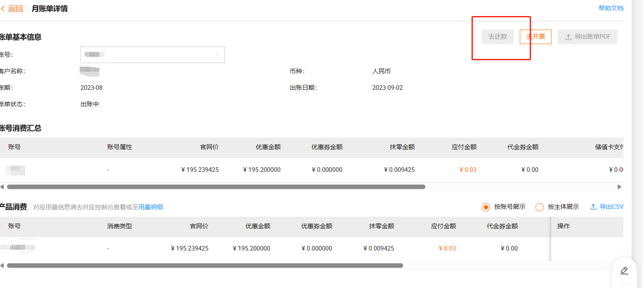Click the 操作 column header
The width and height of the screenshot is (644, 288).
(563, 226)
